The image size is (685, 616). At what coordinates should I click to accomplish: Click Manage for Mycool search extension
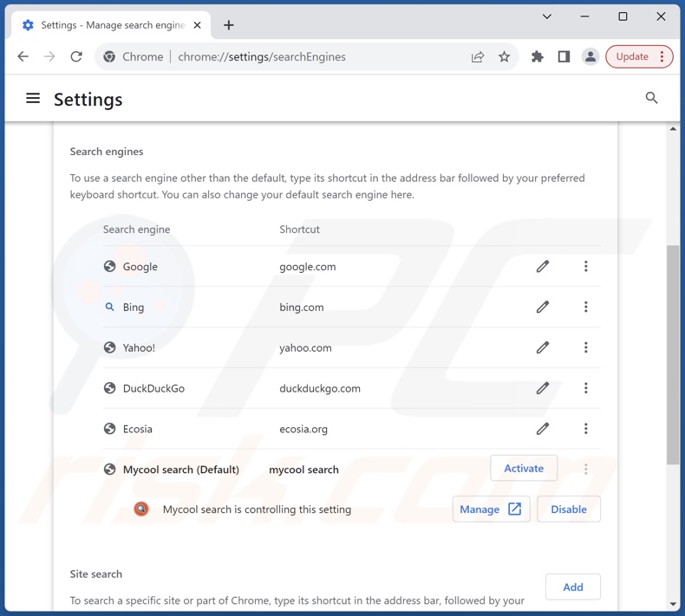[x=491, y=509]
